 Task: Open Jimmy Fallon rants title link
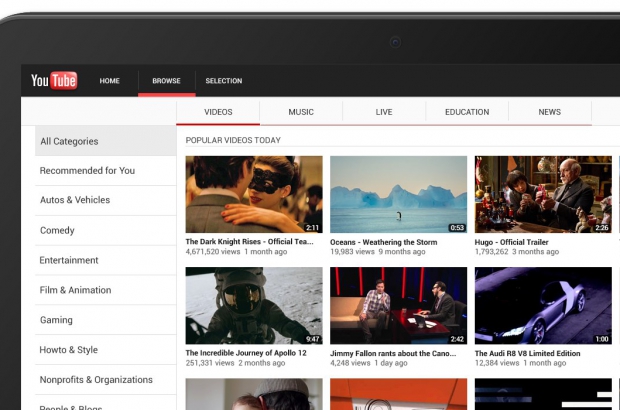pyautogui.click(x=393, y=353)
